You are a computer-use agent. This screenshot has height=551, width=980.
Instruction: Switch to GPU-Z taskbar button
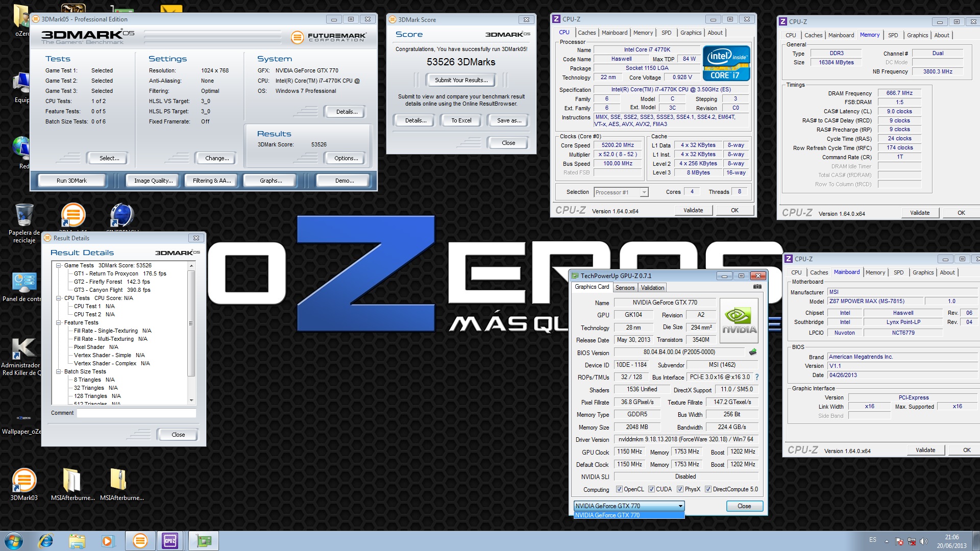tap(203, 541)
